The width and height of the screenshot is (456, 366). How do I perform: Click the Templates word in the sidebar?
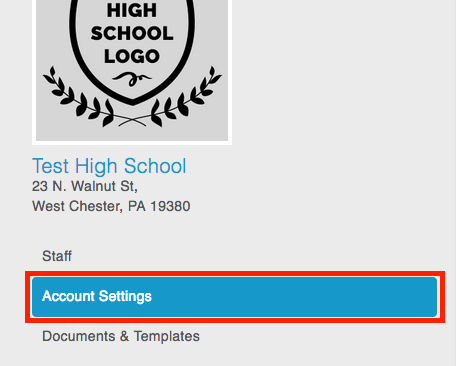point(167,336)
